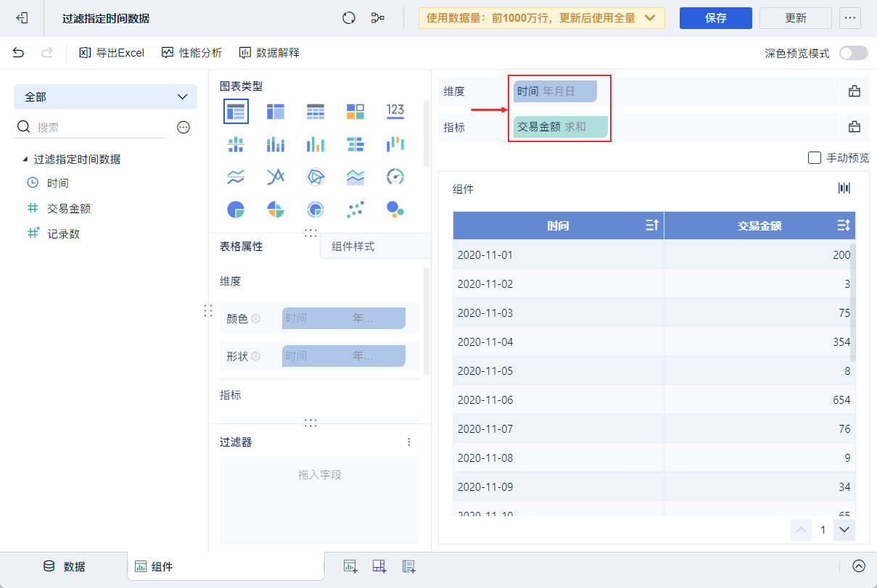The height and width of the screenshot is (588, 877).
Task: Select the comparison bar chart type
Action: coord(355,144)
